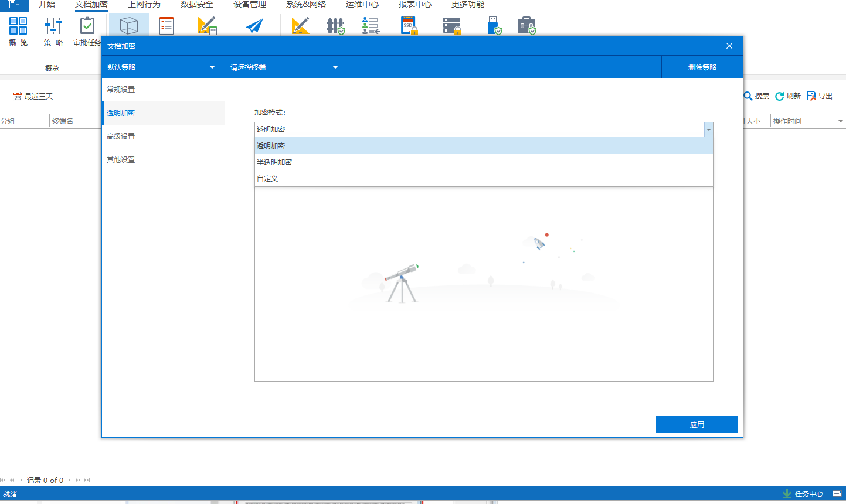The width and height of the screenshot is (846, 504).
Task: Click the blue paper plane ribbon icon
Action: pyautogui.click(x=254, y=26)
